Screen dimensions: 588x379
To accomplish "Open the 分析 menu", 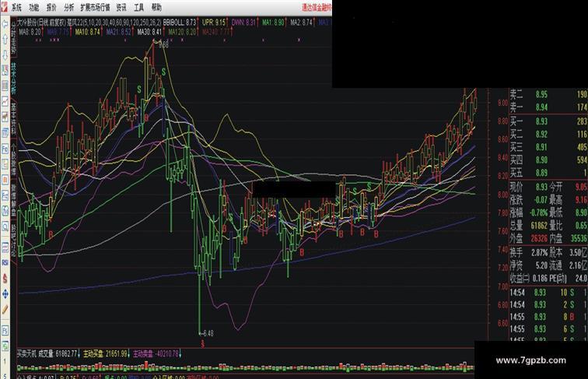I will pyautogui.click(x=68, y=7).
